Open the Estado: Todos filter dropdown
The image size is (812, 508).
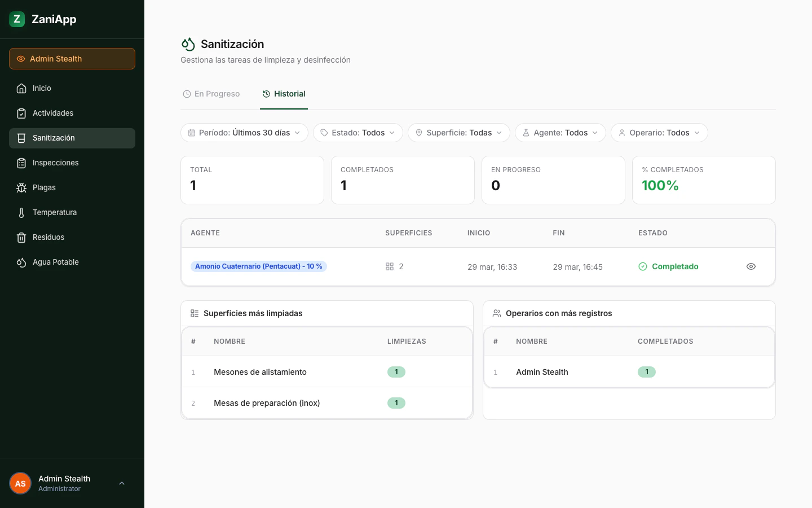point(358,133)
